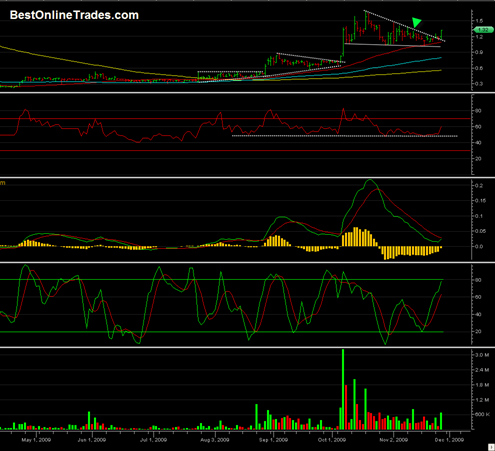This screenshot has height=451, width=495.
Task: Click the 0.2 MACD axis label
Action: (x=479, y=186)
